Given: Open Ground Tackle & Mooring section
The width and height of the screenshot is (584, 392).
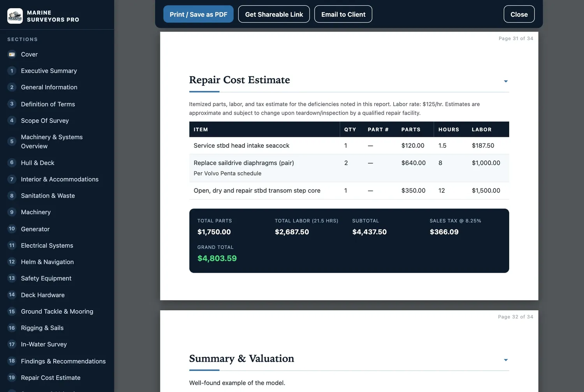Looking at the screenshot, I should click(57, 311).
